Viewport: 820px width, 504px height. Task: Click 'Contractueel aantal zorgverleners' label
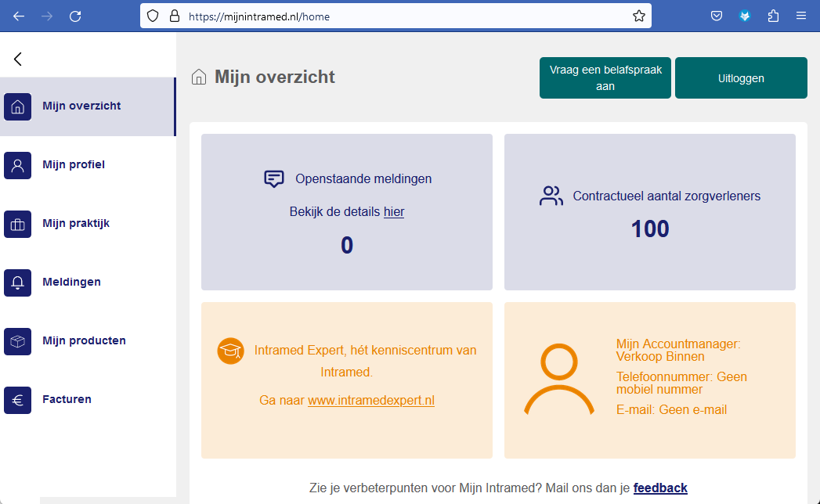(666, 196)
